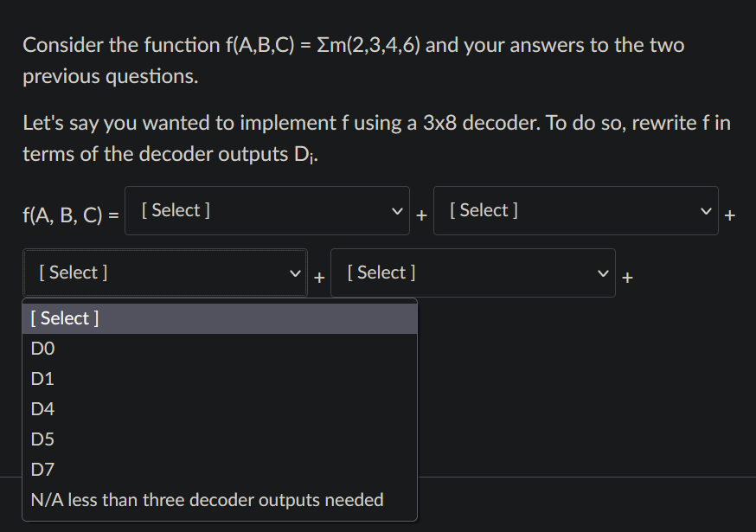Open the second Select dropdown in the top row
The height and width of the screenshot is (532, 756).
[x=576, y=211]
